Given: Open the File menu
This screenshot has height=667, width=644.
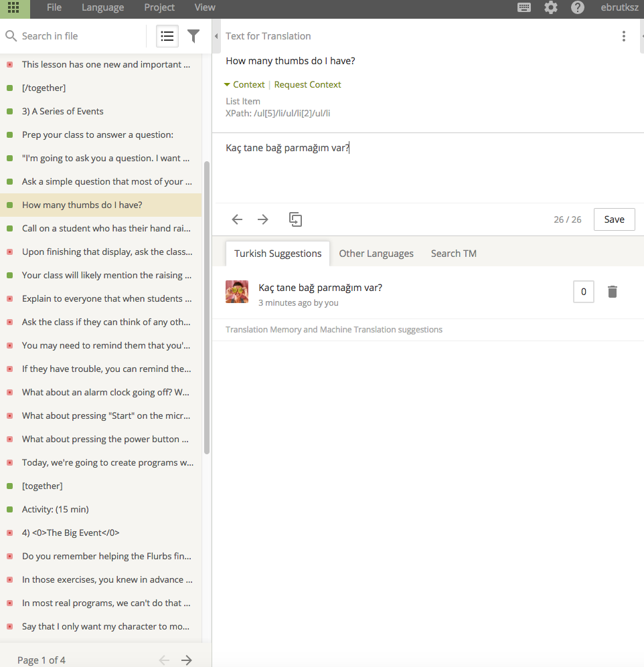Looking at the screenshot, I should (x=54, y=7).
